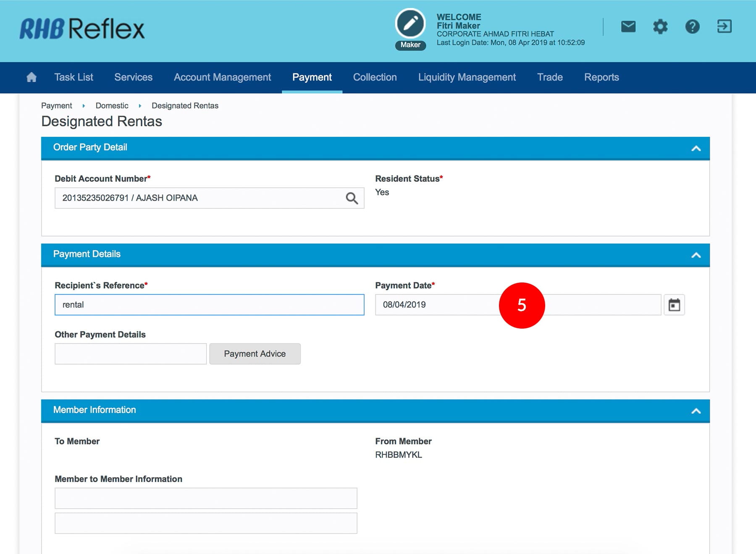756x554 pixels.
Task: Open the mail inbox envelope icon
Action: coord(628,27)
